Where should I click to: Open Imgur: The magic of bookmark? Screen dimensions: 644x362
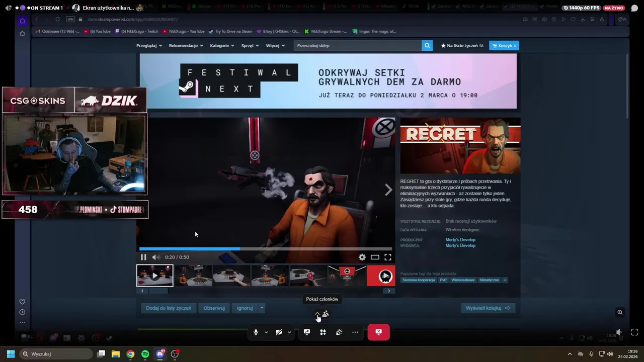374,31
